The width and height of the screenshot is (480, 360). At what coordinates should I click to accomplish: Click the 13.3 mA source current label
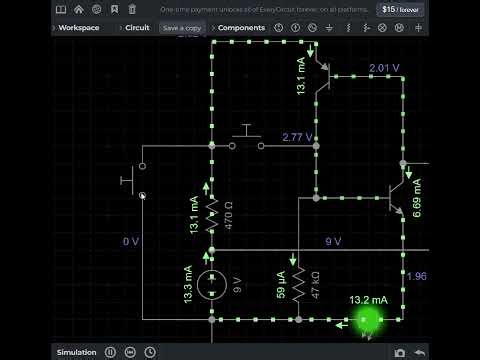click(x=188, y=284)
